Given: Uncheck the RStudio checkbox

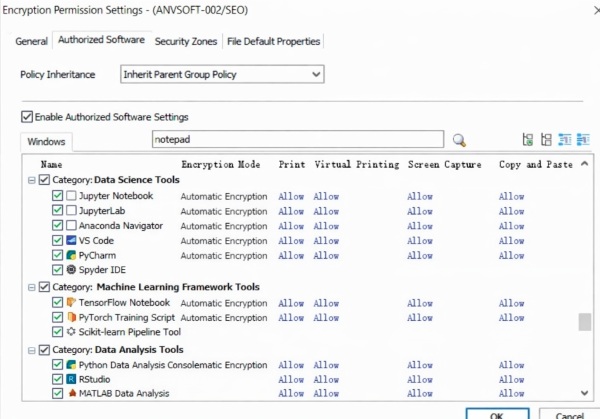Looking at the screenshot, I should click(57, 379).
